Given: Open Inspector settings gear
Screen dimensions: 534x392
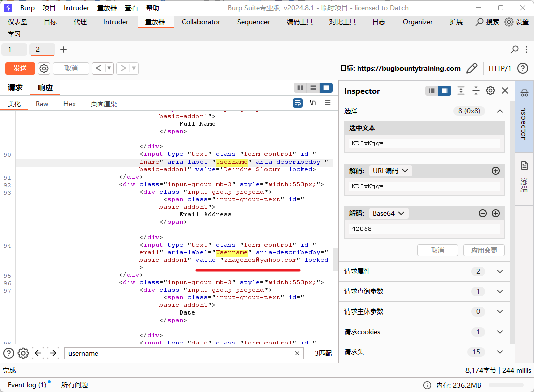Looking at the screenshot, I should coord(490,91).
